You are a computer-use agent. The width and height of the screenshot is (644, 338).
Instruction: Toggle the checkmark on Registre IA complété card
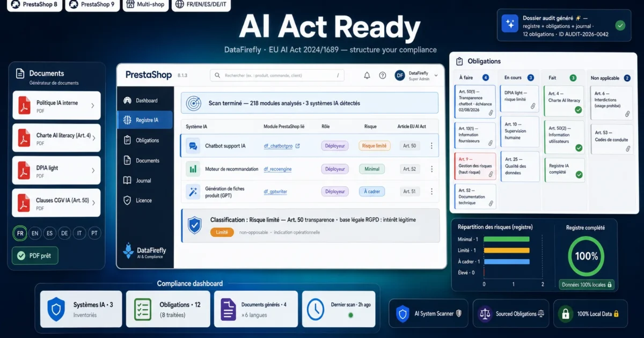coord(579,174)
